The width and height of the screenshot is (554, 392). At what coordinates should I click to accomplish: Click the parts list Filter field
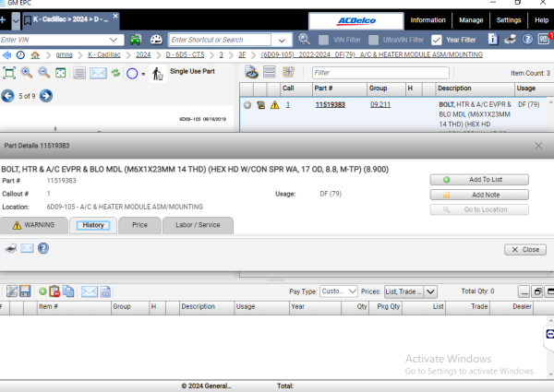click(x=380, y=73)
